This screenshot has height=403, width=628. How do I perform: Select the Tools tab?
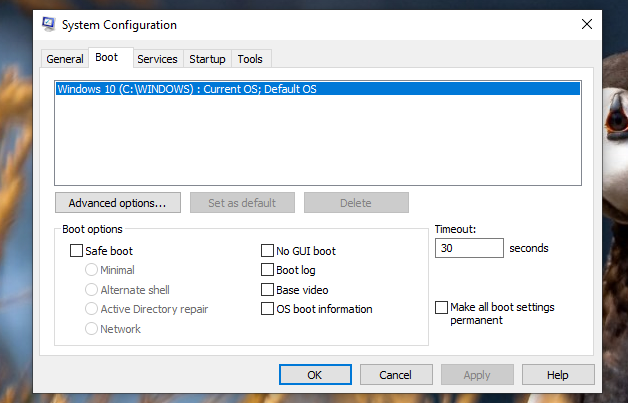pos(250,59)
